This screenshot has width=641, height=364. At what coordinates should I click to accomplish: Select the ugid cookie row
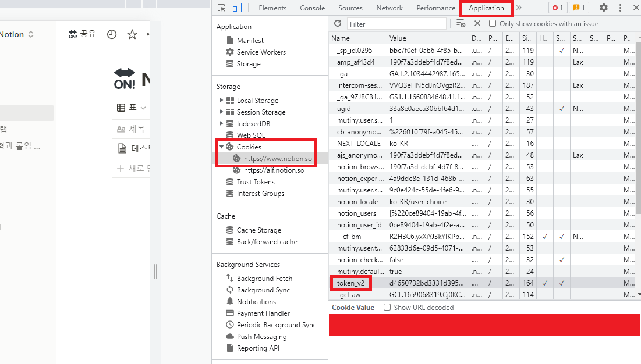pos(483,109)
